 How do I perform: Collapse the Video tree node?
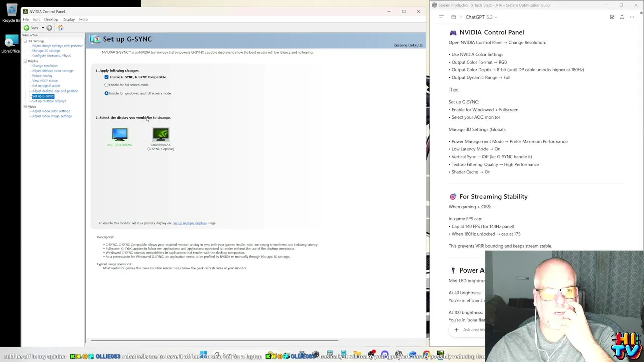(x=25, y=106)
